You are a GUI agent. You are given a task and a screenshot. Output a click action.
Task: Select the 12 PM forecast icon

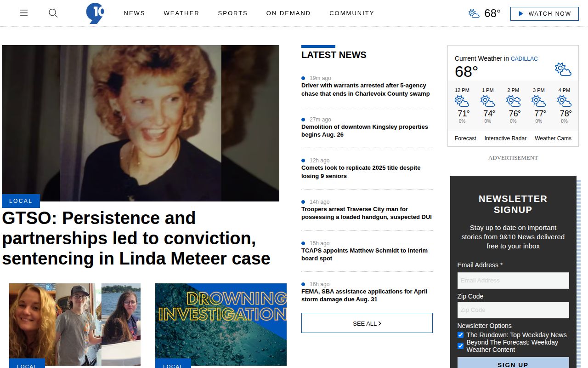[462, 101]
